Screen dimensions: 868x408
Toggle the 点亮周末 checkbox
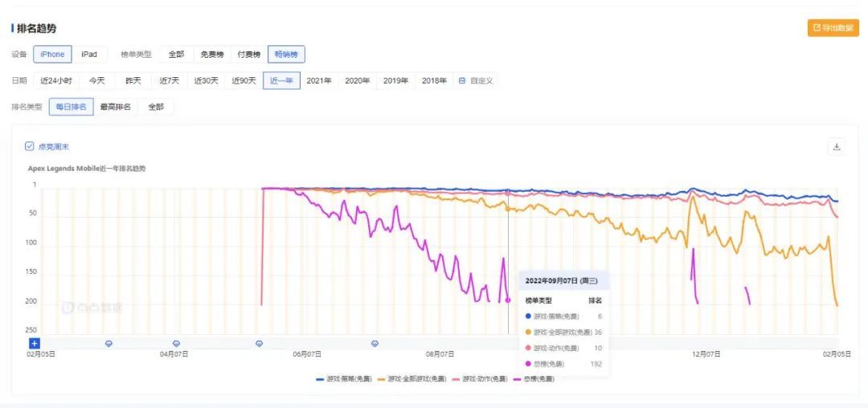pyautogui.click(x=30, y=146)
